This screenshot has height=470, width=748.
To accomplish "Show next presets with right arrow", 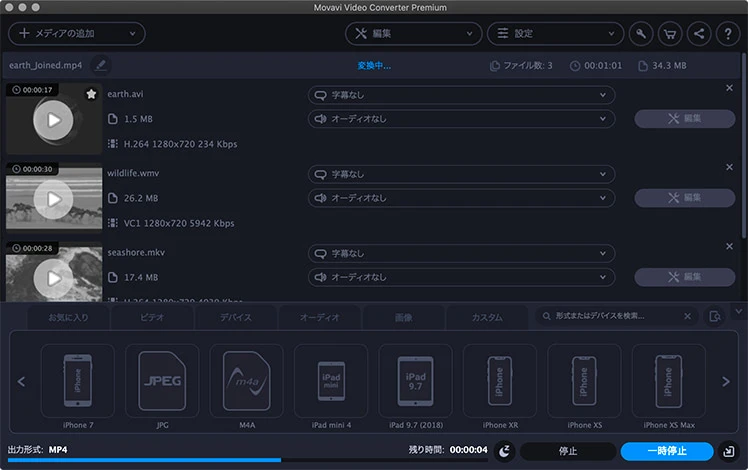I will point(726,382).
